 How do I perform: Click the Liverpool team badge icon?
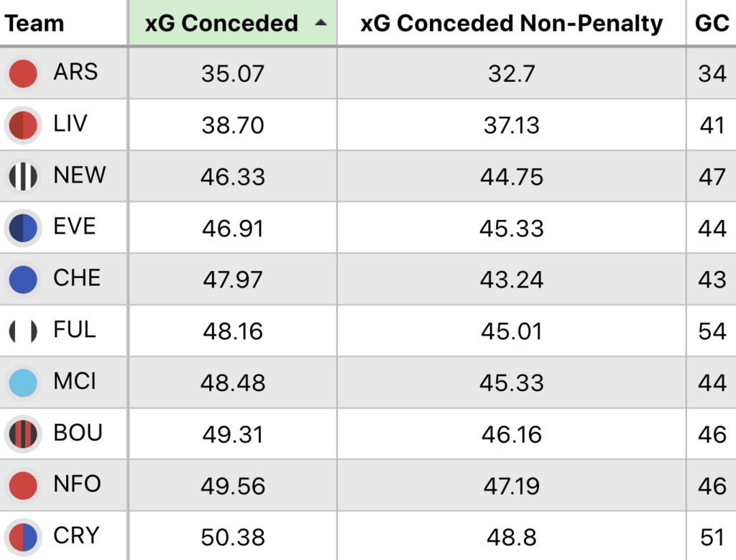[23, 125]
